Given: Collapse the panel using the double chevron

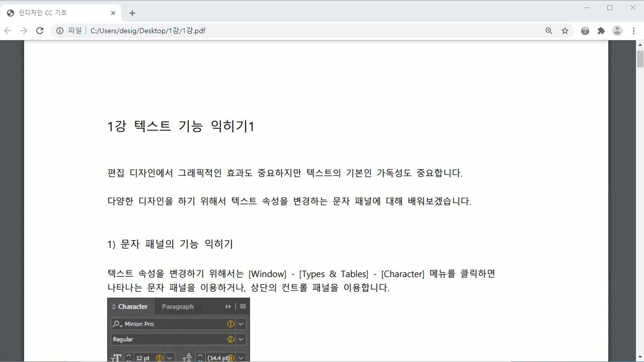Looking at the screenshot, I should point(229,306).
